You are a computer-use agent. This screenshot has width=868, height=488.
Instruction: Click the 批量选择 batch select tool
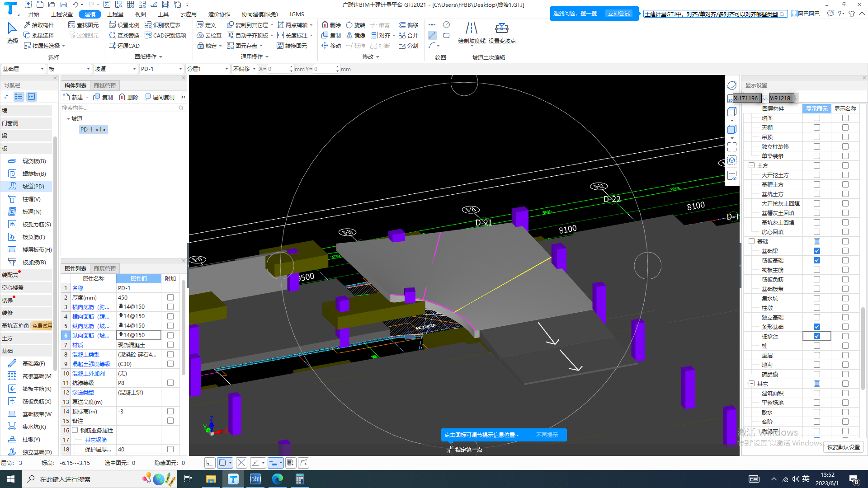[39, 35]
